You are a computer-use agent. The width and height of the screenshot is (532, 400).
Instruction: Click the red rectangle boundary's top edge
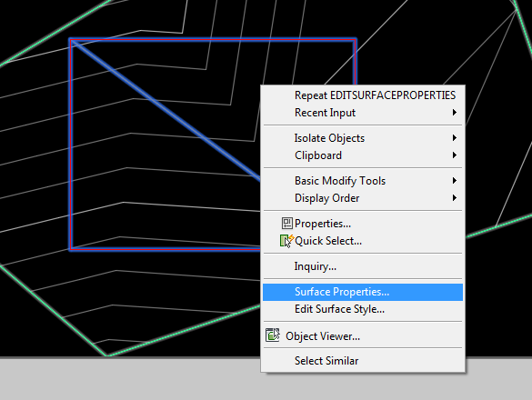[213, 40]
